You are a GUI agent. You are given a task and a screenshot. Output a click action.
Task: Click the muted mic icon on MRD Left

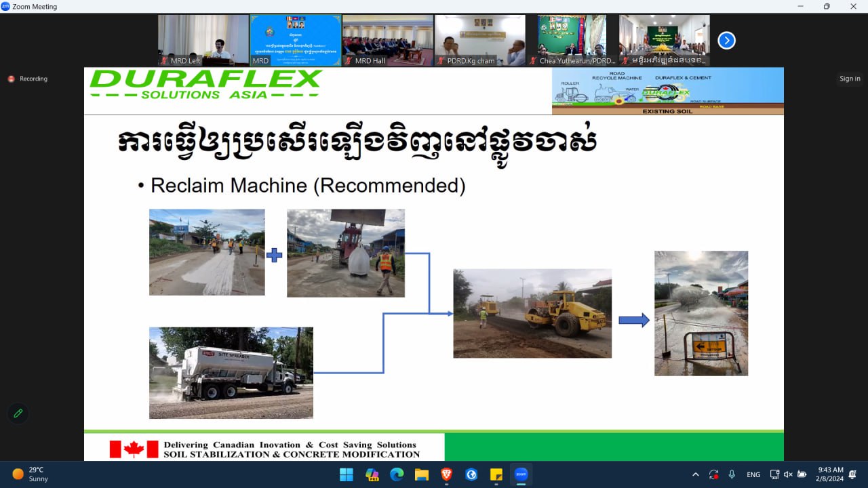point(164,60)
